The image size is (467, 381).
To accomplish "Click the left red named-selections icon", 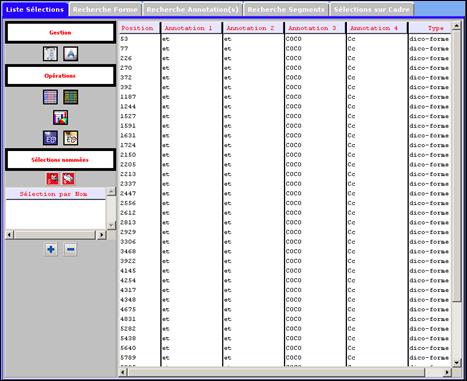I will click(52, 179).
